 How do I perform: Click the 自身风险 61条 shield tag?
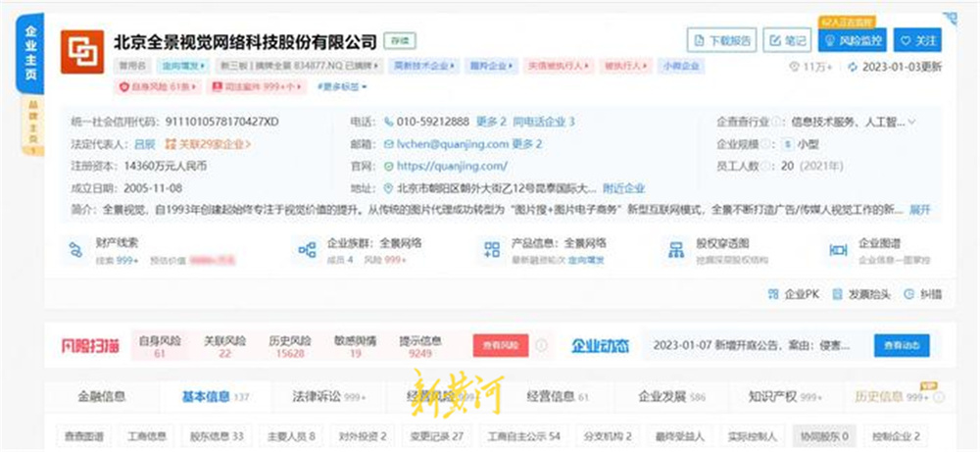click(x=158, y=87)
